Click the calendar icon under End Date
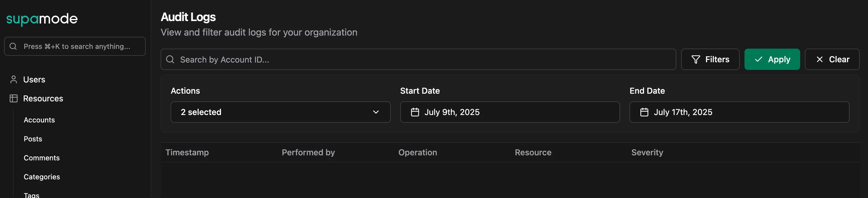Image resolution: width=868 pixels, height=198 pixels. [644, 112]
